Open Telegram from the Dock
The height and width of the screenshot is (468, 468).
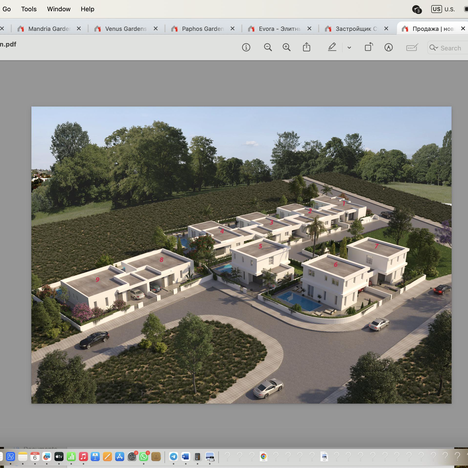pyautogui.click(x=173, y=457)
